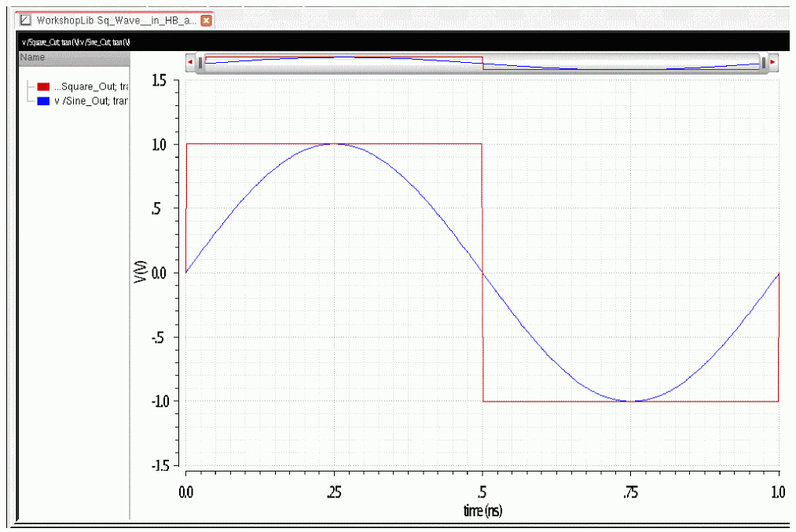Image resolution: width=796 pixels, height=532 pixels.
Task: Click the right handle of the zoom range bar
Action: pyautogui.click(x=764, y=62)
